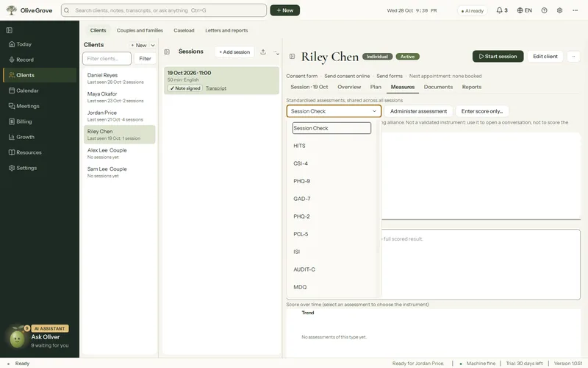Change language via EN globe
588x368 pixels.
[x=524, y=10]
